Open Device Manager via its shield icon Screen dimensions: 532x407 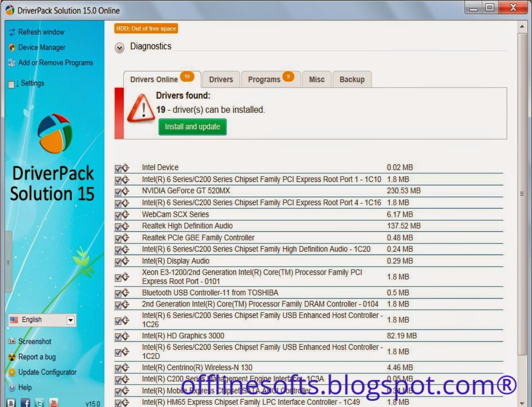point(12,47)
